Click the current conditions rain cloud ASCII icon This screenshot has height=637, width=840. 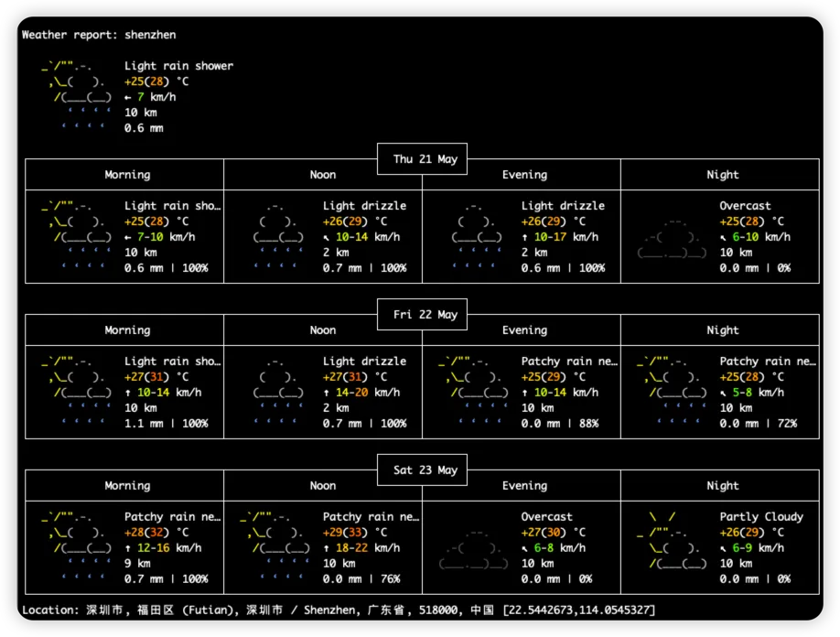[77, 96]
